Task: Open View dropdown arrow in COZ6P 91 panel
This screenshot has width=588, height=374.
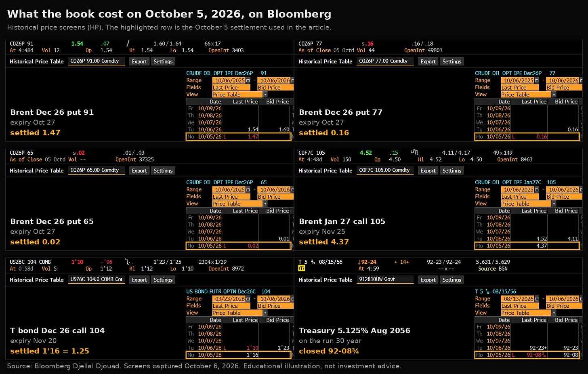Action: pyautogui.click(x=265, y=95)
